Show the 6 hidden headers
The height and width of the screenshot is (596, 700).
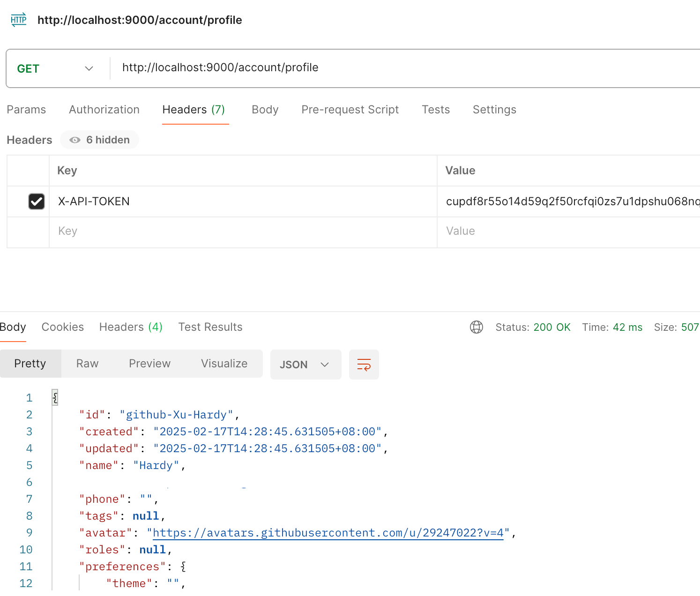click(99, 140)
